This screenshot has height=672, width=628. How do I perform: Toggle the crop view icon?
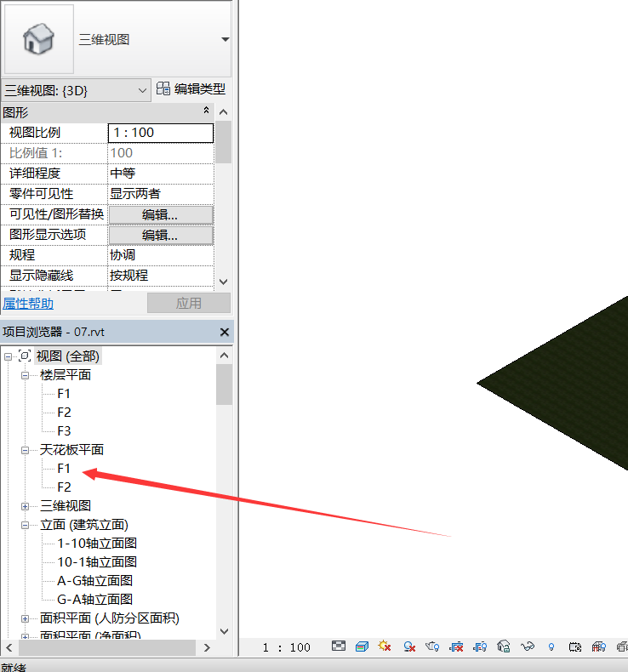tap(457, 647)
